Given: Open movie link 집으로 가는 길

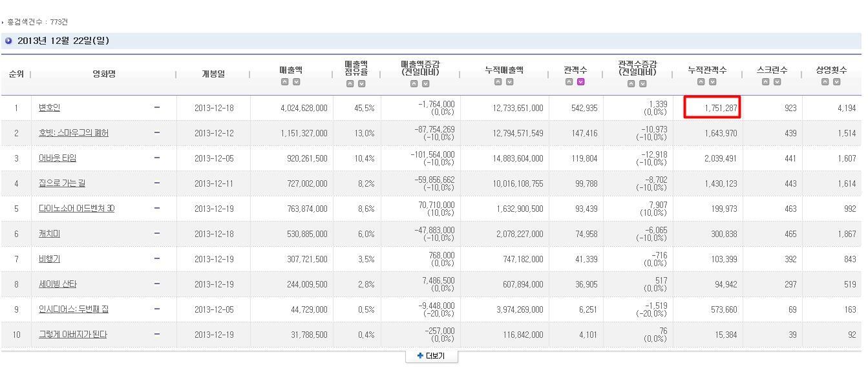Looking at the screenshot, I should pos(62,183).
